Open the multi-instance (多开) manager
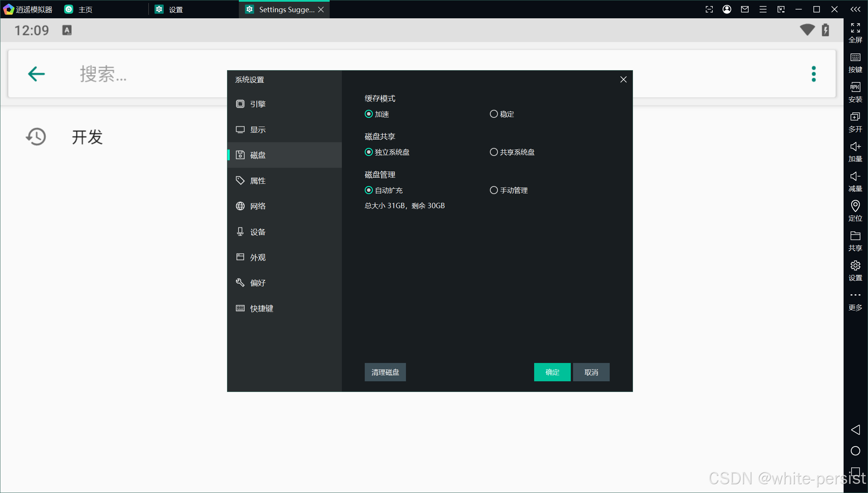The width and height of the screenshot is (868, 493). (x=855, y=122)
